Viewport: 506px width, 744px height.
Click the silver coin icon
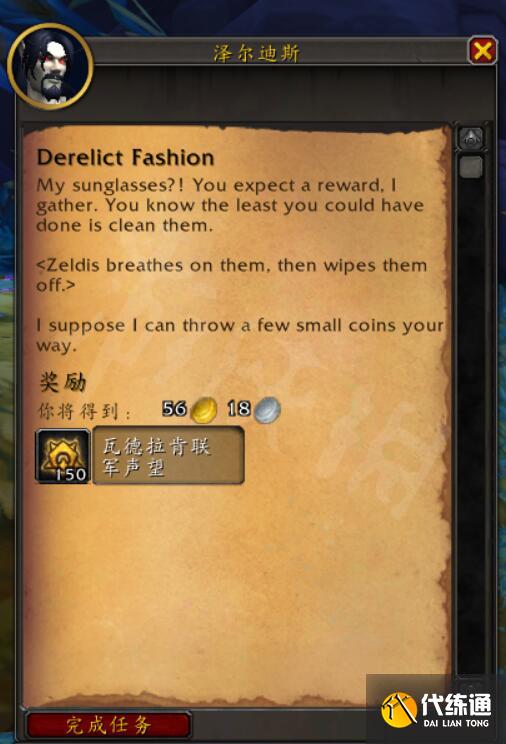(267, 409)
